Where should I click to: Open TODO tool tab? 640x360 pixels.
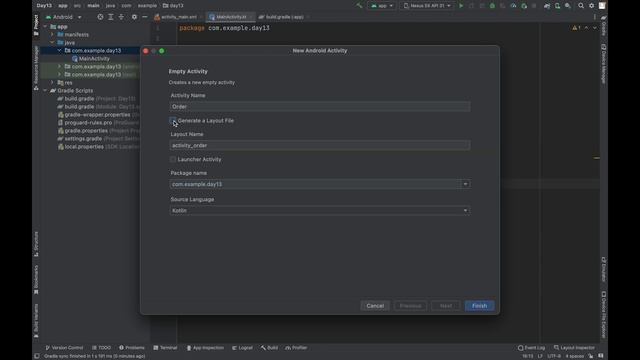[x=102, y=348]
